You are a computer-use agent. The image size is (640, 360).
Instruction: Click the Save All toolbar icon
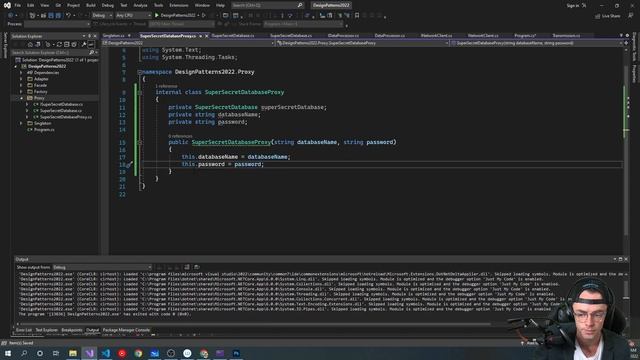pyautogui.click(x=58, y=16)
